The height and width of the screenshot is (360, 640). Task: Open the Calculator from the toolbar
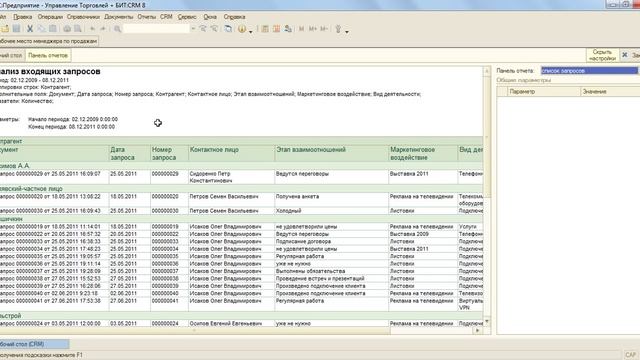tap(265, 29)
